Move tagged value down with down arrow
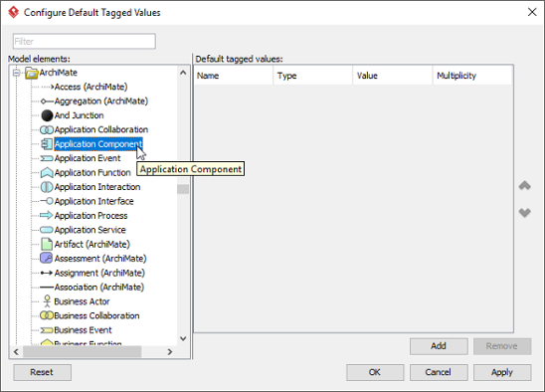This screenshot has height=392, width=545. click(525, 212)
